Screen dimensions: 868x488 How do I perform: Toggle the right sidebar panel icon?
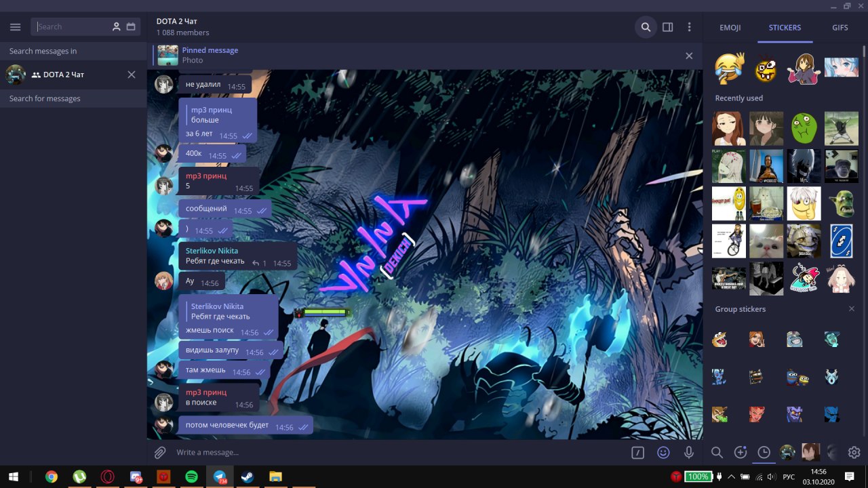pyautogui.click(x=668, y=27)
